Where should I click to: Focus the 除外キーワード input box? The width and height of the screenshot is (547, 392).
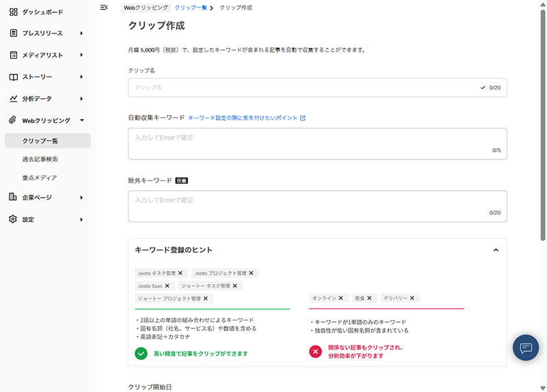coord(317,207)
